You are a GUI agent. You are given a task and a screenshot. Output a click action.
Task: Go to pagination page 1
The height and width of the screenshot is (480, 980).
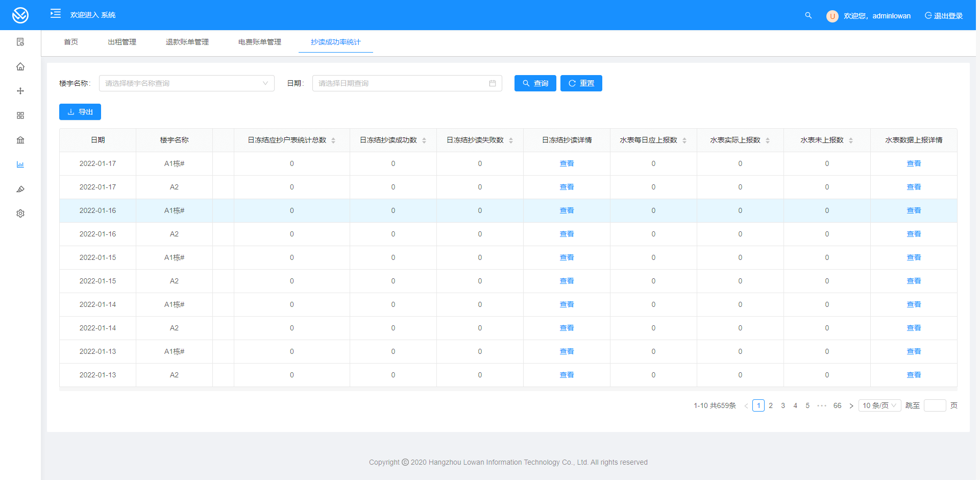click(x=758, y=405)
